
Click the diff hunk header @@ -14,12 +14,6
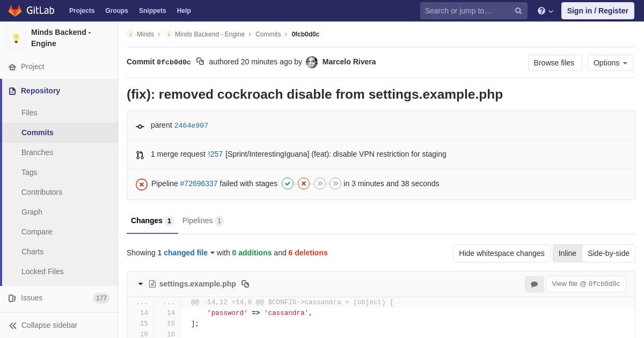(x=292, y=302)
